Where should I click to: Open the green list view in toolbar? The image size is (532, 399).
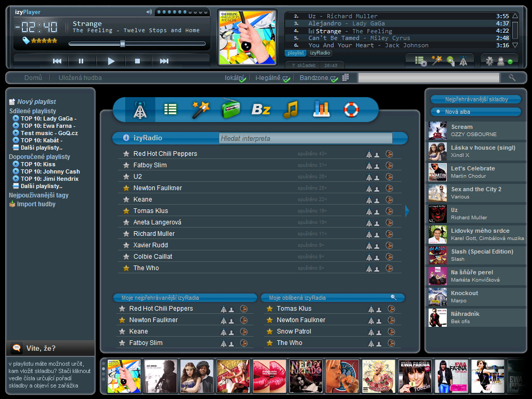(170, 109)
